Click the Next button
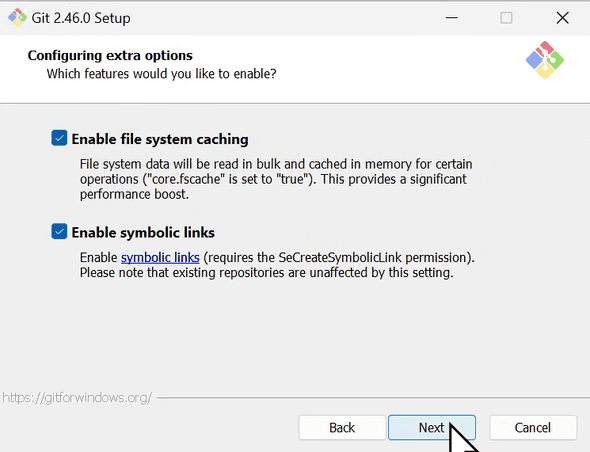The height and width of the screenshot is (452, 590). pyautogui.click(x=432, y=428)
